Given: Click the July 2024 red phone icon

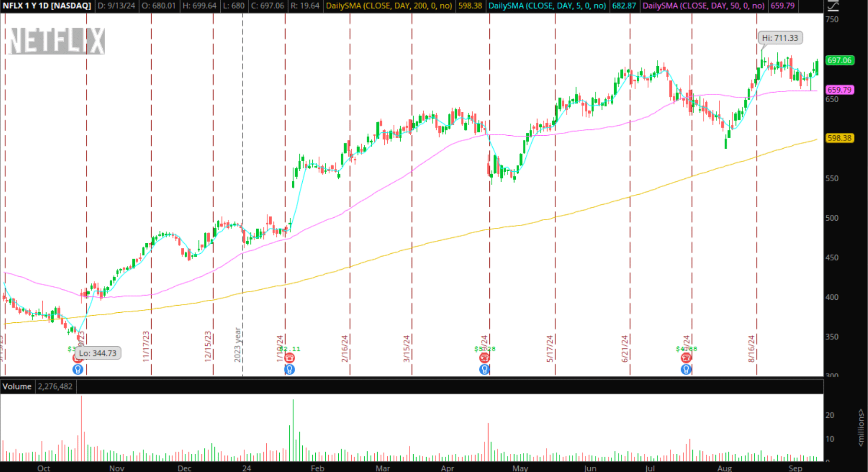Looking at the screenshot, I should coord(686,358).
